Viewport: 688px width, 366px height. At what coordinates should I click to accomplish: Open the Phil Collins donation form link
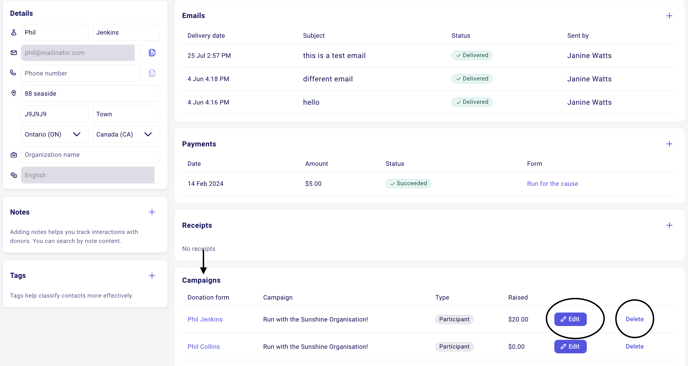[204, 347]
